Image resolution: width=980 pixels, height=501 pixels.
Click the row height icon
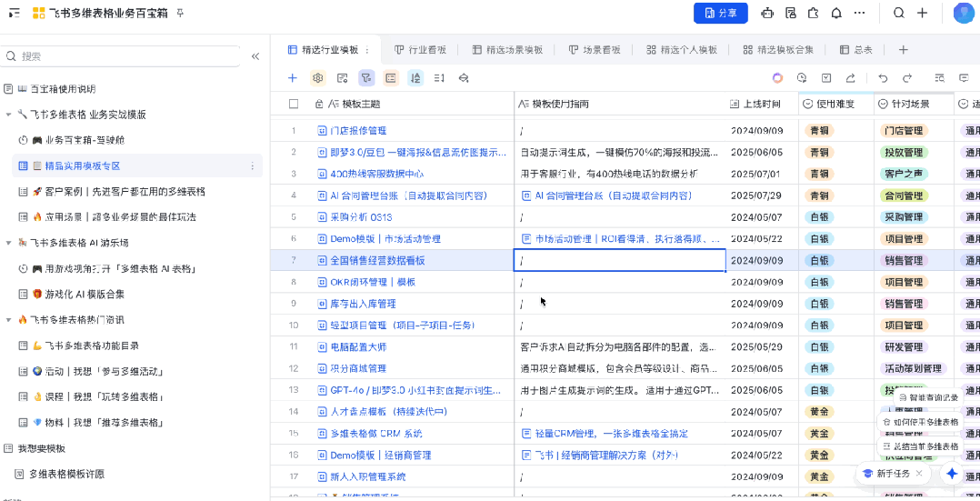coord(439,78)
